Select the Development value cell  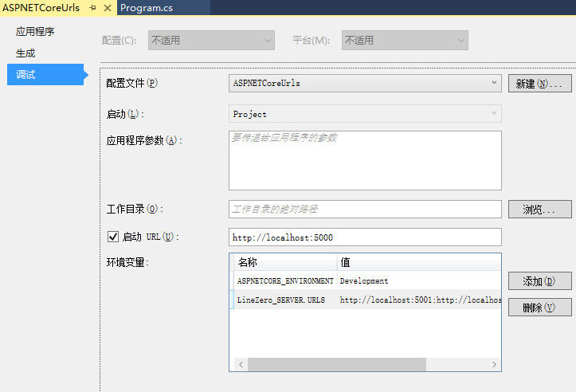pyautogui.click(x=419, y=280)
